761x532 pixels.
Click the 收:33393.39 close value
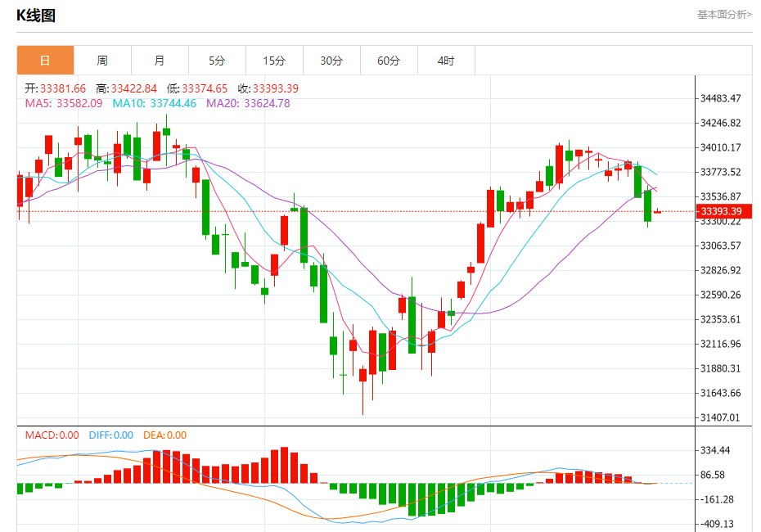click(x=268, y=88)
